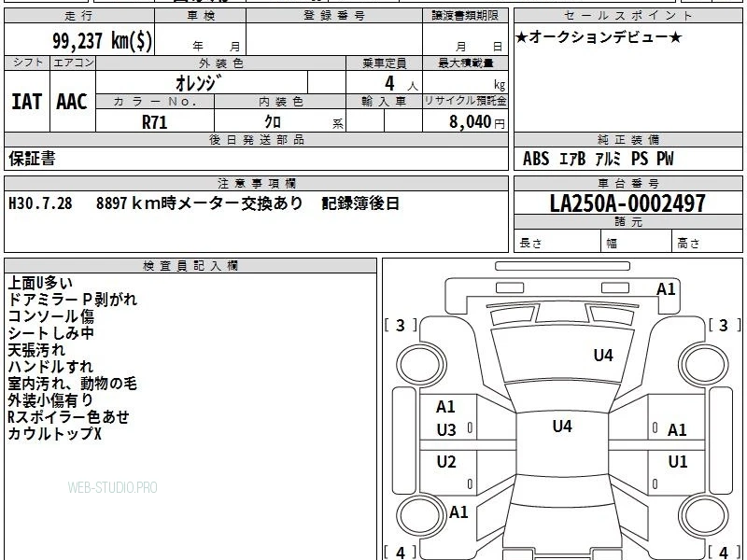Click the 検査員記入欄 section header
Image resolution: width=747 pixels, height=560 pixels.
point(190,266)
